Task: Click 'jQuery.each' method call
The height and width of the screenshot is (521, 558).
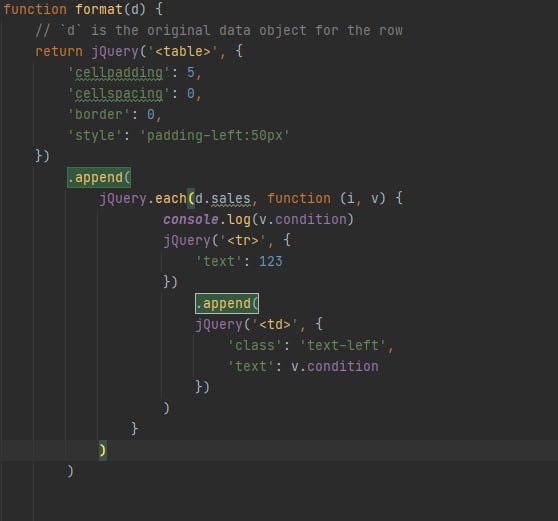Action: (x=143, y=199)
